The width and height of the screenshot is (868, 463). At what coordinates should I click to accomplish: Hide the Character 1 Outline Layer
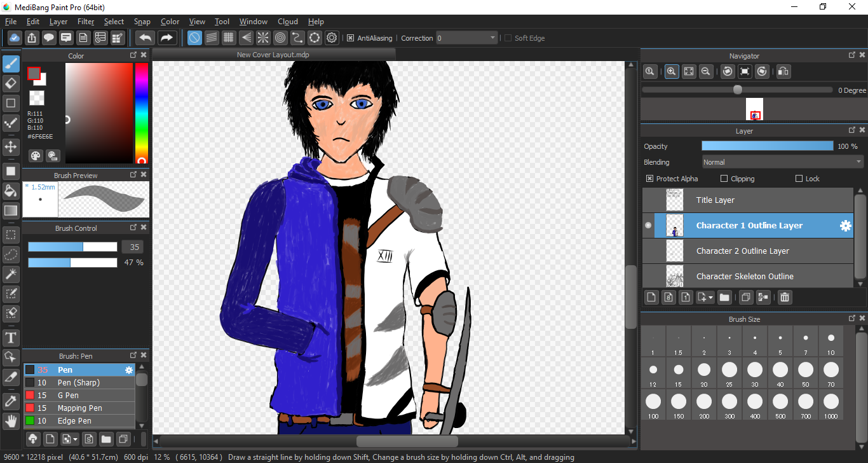pyautogui.click(x=648, y=226)
